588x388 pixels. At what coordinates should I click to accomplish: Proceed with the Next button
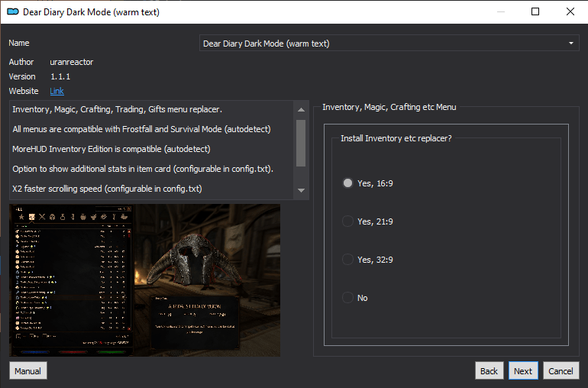coord(523,370)
